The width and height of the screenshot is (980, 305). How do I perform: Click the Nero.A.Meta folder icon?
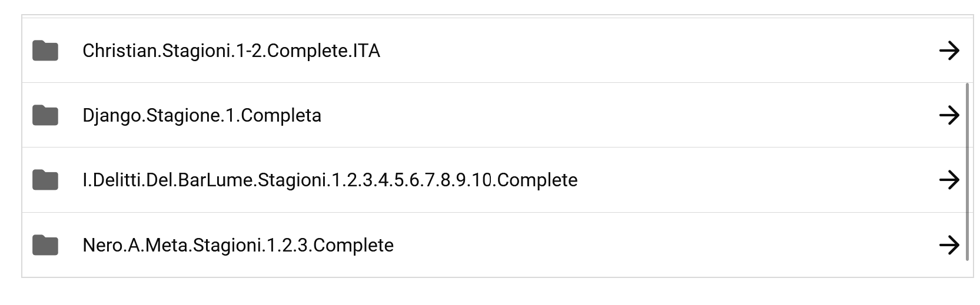[45, 245]
